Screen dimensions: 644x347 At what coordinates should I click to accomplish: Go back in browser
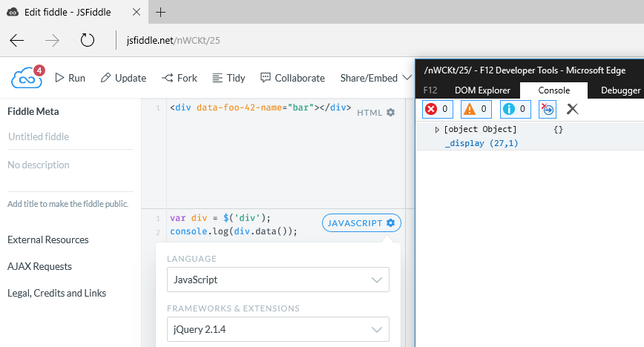17,40
